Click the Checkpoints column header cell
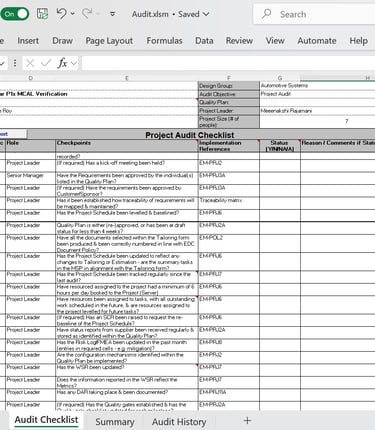This screenshot has width=375, height=430. coord(127,146)
